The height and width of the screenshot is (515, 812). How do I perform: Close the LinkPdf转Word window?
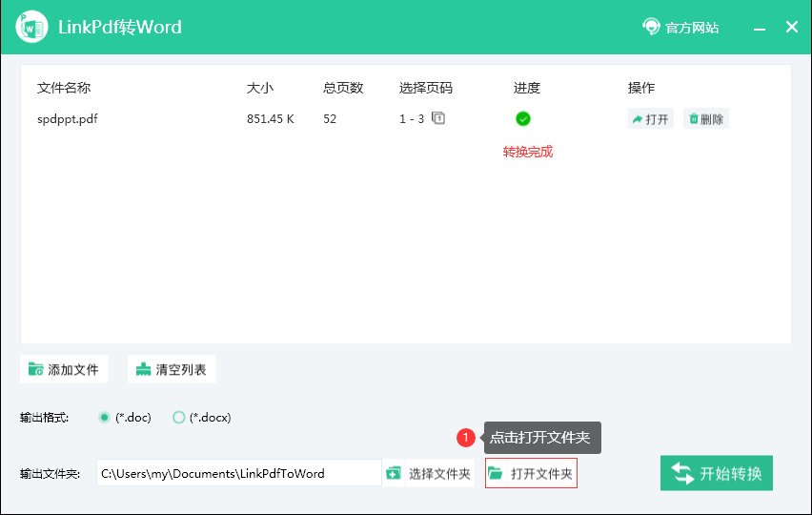click(x=791, y=27)
